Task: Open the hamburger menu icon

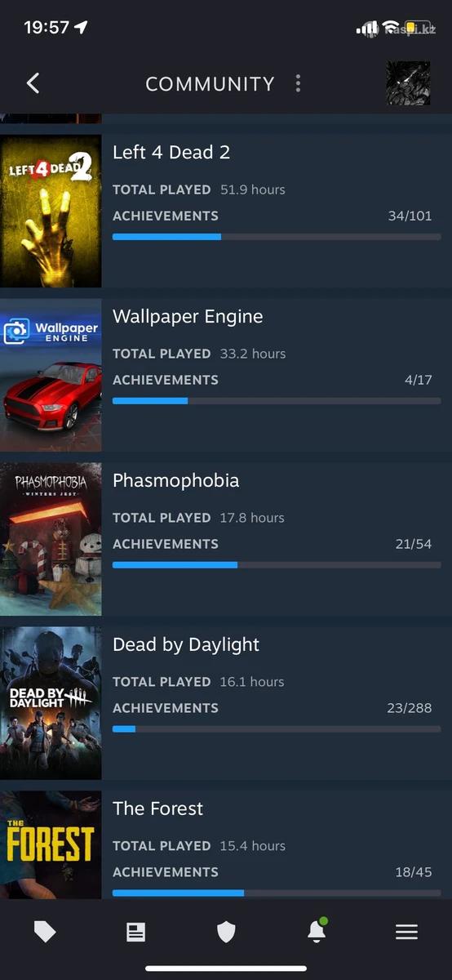Action: [406, 932]
